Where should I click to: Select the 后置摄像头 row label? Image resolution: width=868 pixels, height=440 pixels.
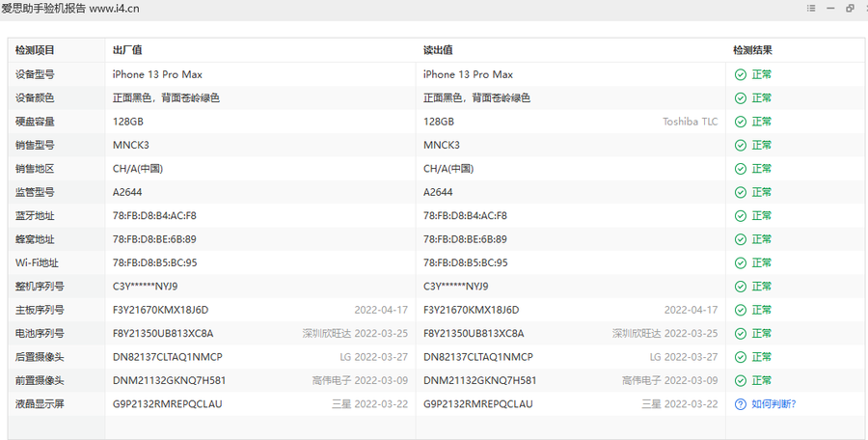point(40,357)
